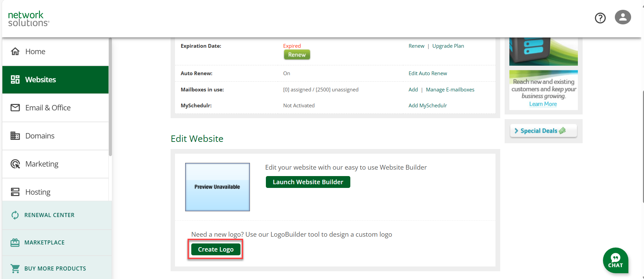644x279 pixels.
Task: Click the Domains building icon
Action: [x=15, y=136]
